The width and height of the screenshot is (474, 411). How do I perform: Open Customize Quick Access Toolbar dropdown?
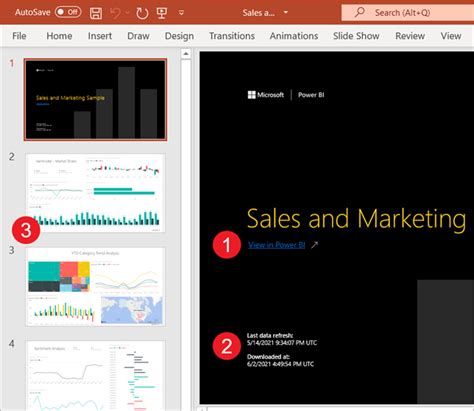tap(181, 13)
